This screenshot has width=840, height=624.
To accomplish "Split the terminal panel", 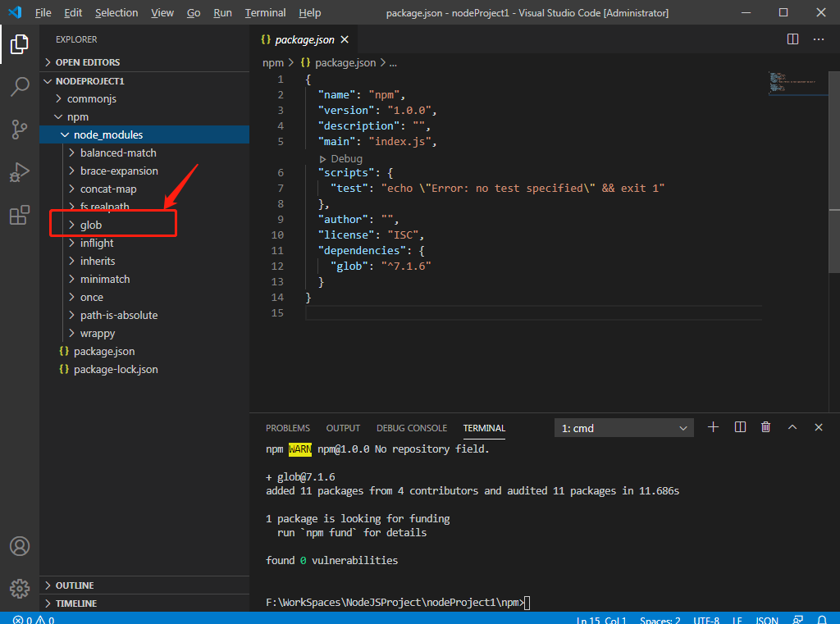I will (741, 427).
